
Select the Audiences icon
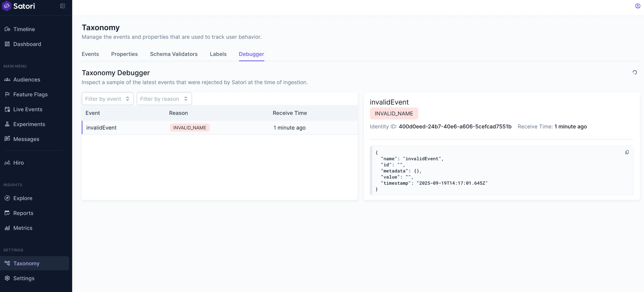click(7, 79)
